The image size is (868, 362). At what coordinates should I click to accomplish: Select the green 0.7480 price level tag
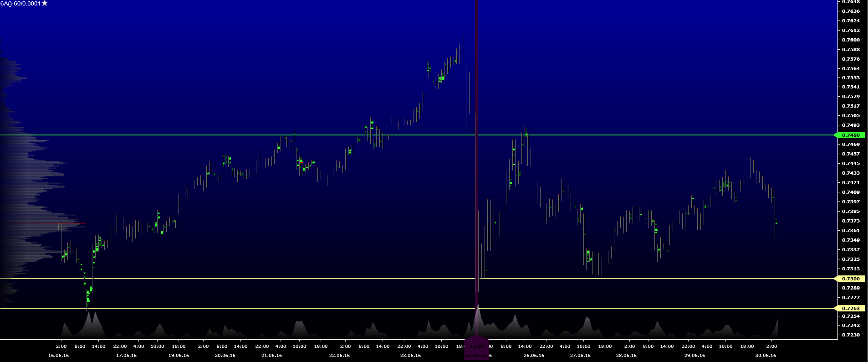[850, 135]
